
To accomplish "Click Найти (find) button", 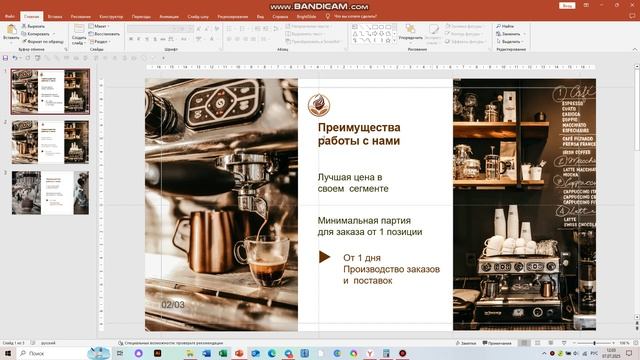I will [x=505, y=26].
